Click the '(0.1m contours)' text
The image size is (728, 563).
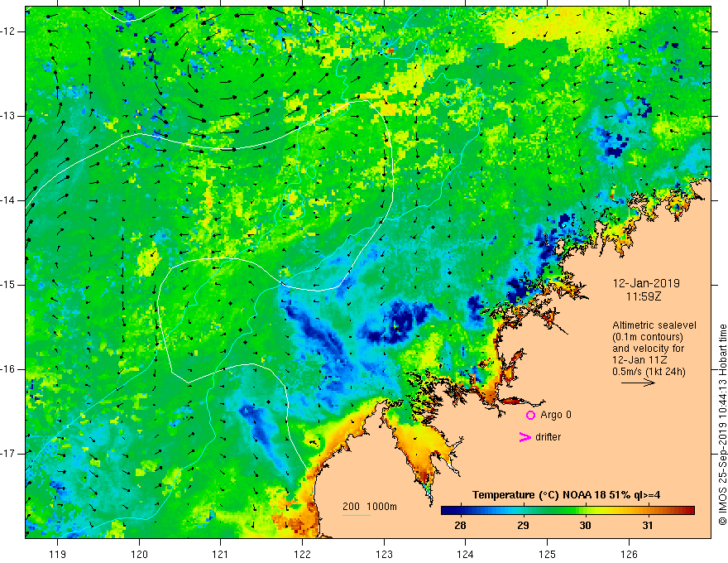click(x=648, y=337)
